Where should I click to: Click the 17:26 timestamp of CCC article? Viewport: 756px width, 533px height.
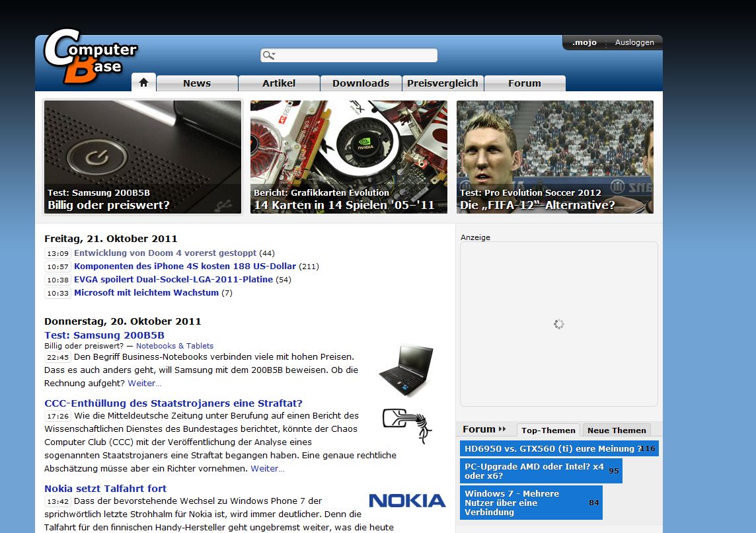point(58,416)
